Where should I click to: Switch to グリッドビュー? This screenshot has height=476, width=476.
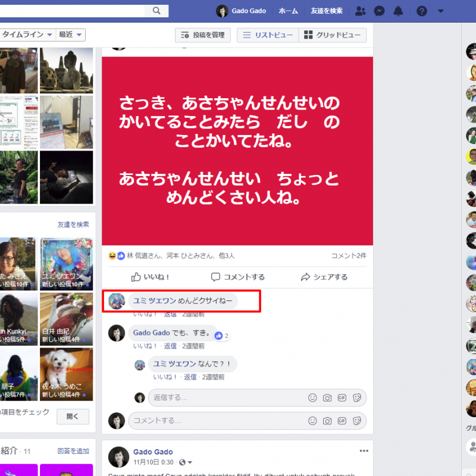(x=333, y=35)
